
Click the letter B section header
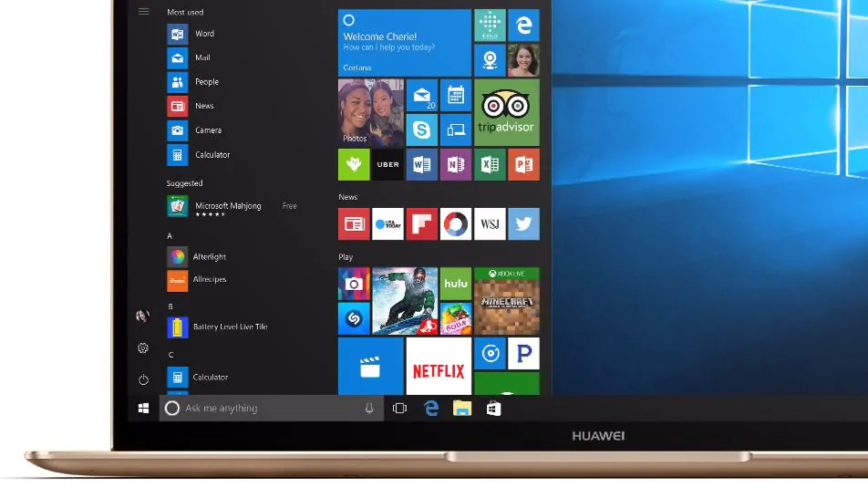(170, 306)
